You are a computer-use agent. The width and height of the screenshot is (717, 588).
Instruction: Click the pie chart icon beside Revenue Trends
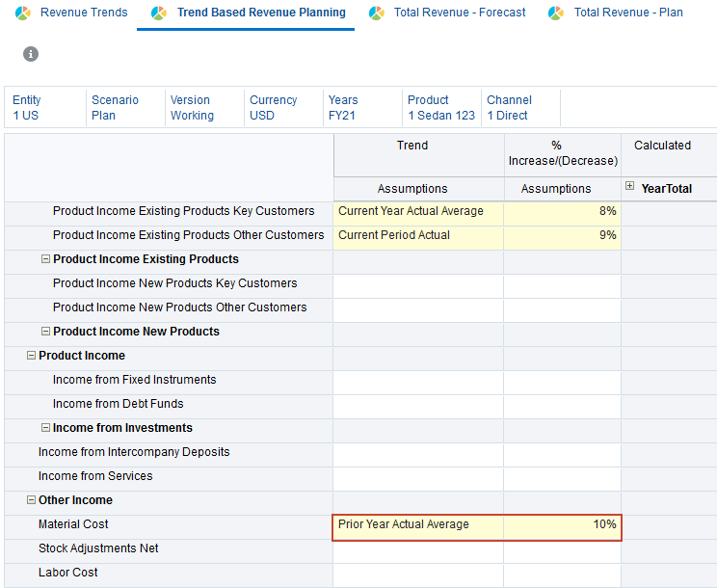click(22, 13)
